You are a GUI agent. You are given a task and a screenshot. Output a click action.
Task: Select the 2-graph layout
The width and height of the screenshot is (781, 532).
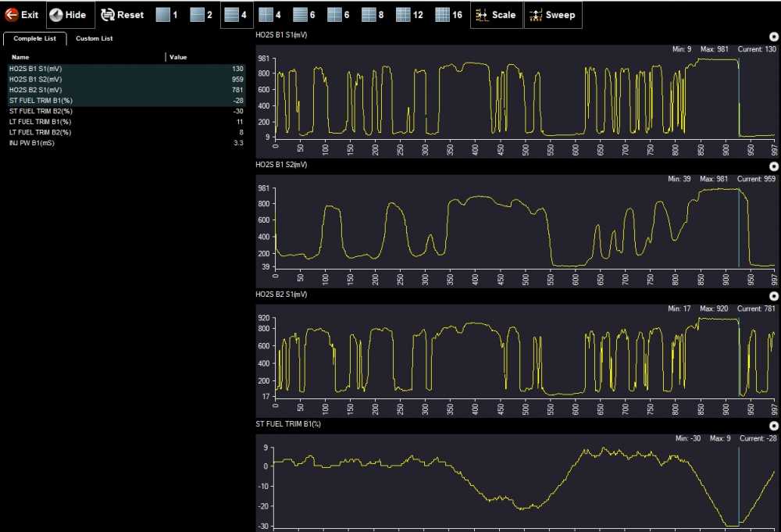(202, 15)
